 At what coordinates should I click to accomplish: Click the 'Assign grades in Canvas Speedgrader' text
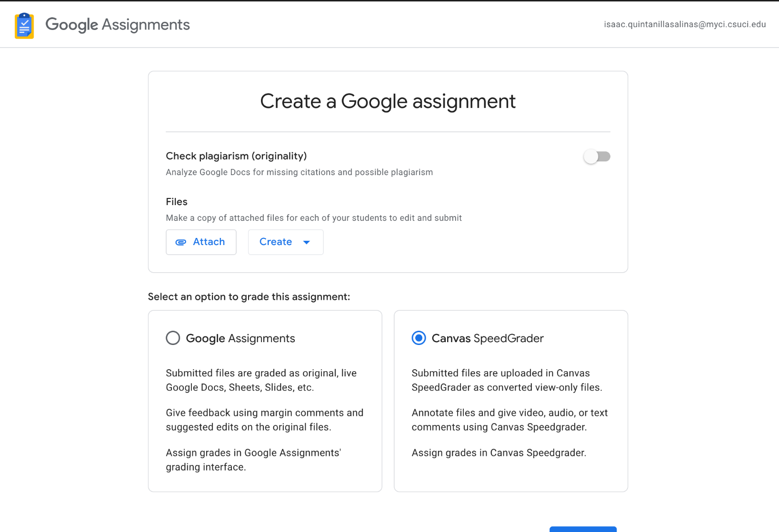tap(499, 453)
